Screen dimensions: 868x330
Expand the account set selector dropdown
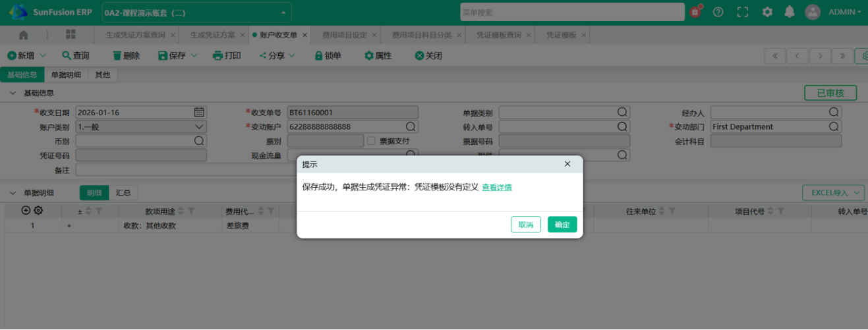tap(283, 12)
